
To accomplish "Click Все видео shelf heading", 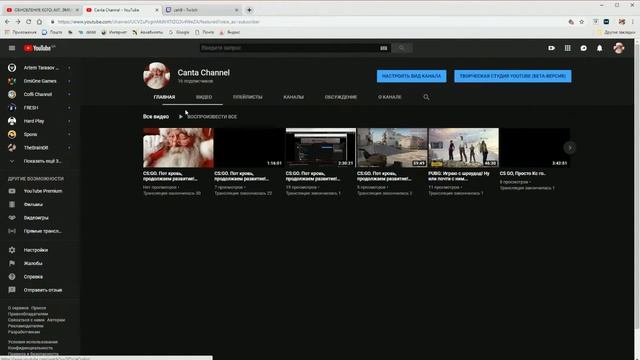I will [x=156, y=117].
